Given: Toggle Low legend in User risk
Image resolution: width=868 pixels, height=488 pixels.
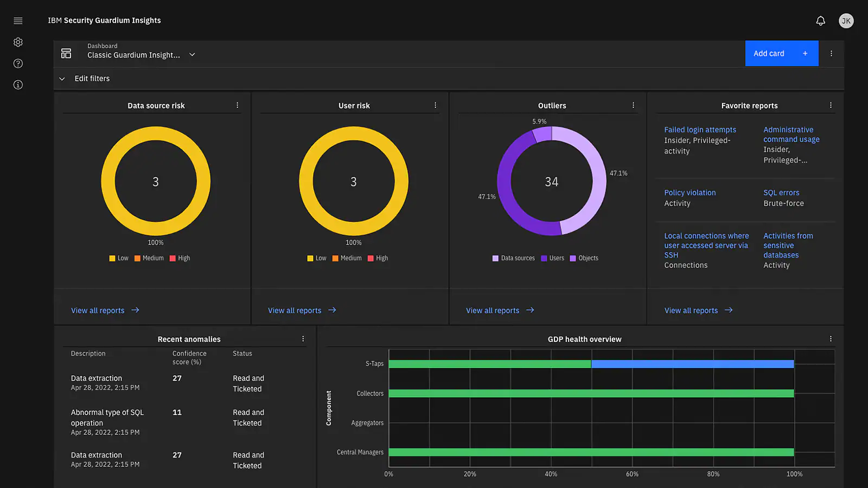Looking at the screenshot, I should coord(317,258).
